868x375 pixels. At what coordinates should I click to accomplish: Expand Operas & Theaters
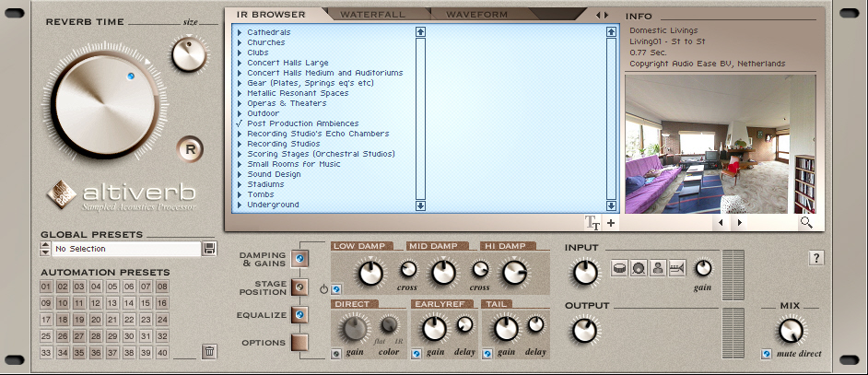[x=240, y=103]
